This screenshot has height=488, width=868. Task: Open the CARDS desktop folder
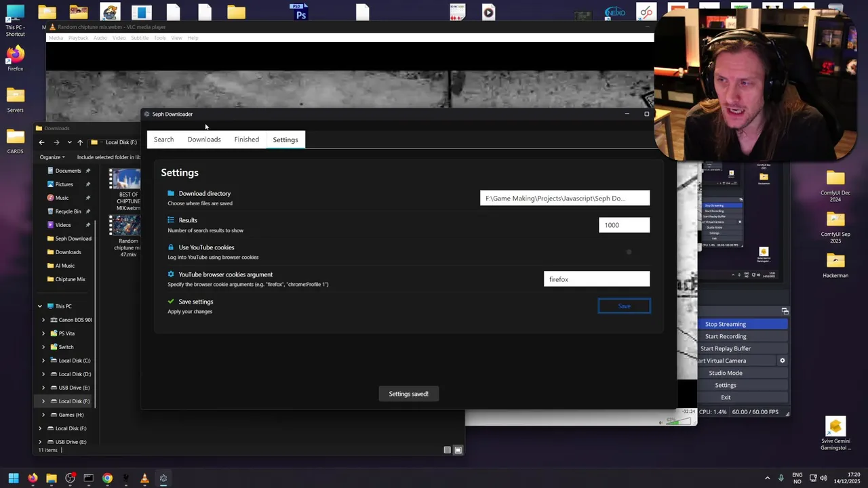15,142
